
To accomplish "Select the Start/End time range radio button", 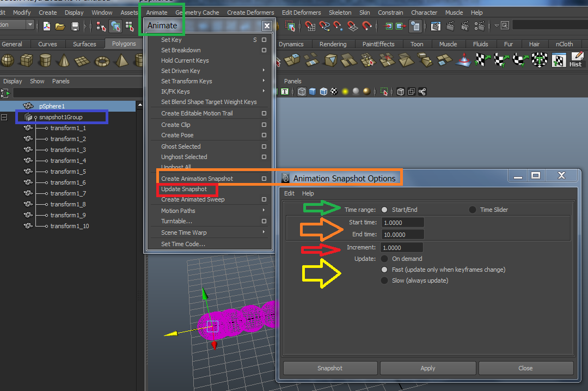I will pos(385,210).
